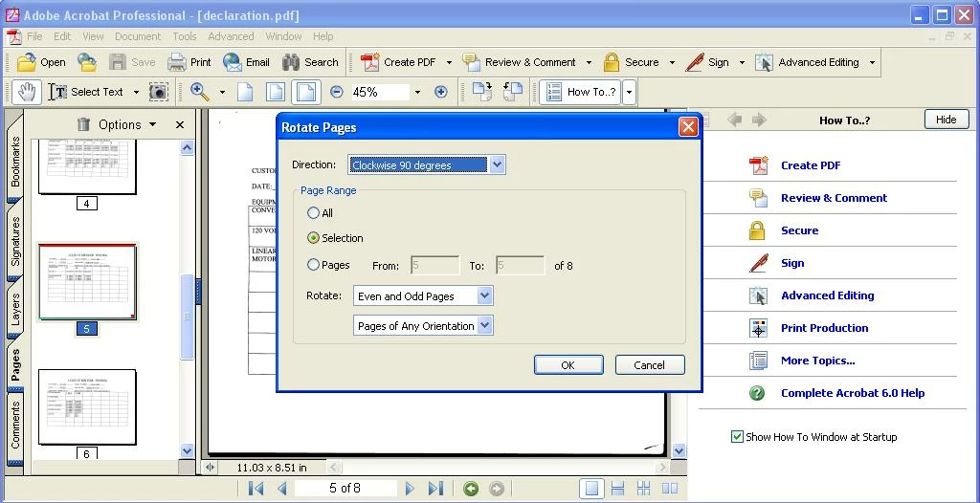
Task: Open the Pages of Any Orientation dropdown
Action: pyautogui.click(x=423, y=325)
